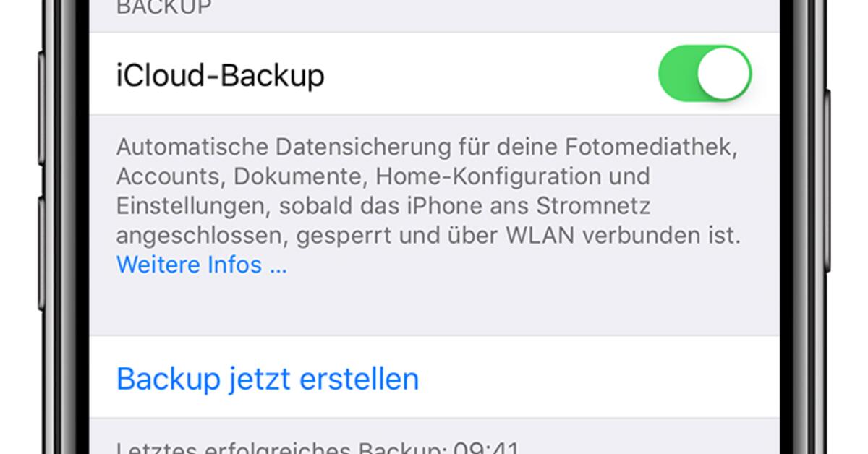Open the Weitere Infos link

pyautogui.click(x=201, y=265)
